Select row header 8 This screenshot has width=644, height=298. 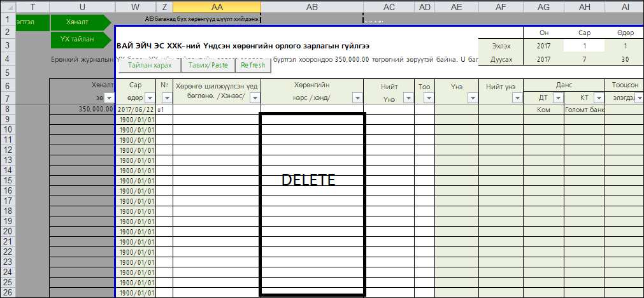(6, 109)
